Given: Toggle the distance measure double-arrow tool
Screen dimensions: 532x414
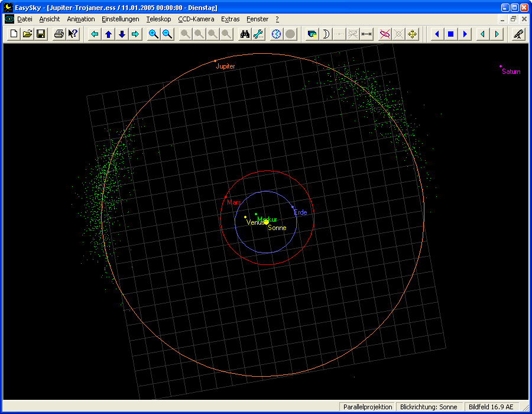Looking at the screenshot, I should pyautogui.click(x=366, y=34).
